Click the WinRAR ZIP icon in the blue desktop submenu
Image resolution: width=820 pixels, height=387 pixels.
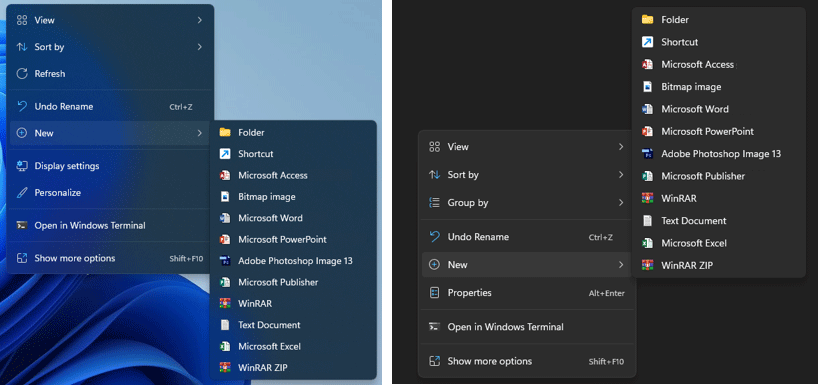coord(225,368)
